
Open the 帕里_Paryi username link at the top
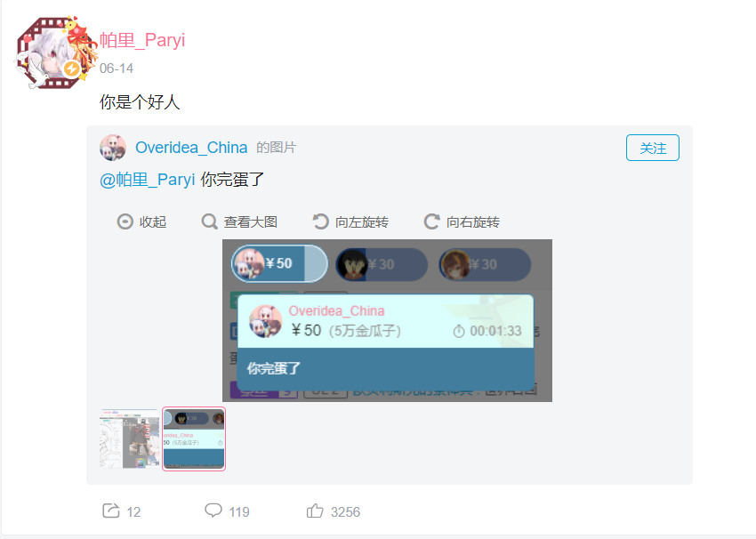(142, 40)
